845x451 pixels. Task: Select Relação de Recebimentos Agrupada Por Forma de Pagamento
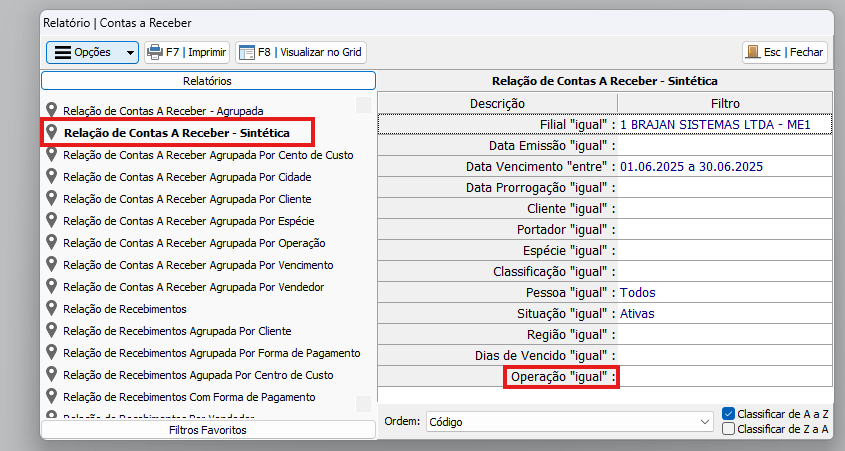[211, 353]
